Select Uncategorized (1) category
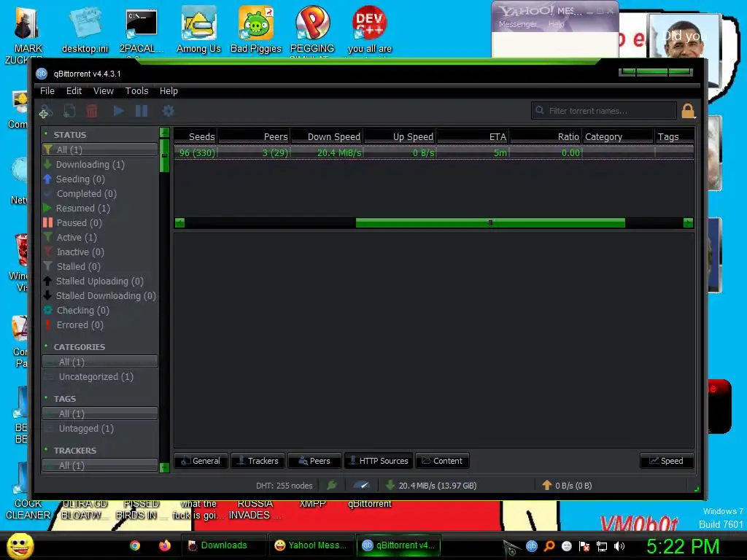The height and width of the screenshot is (560, 747). click(x=99, y=377)
